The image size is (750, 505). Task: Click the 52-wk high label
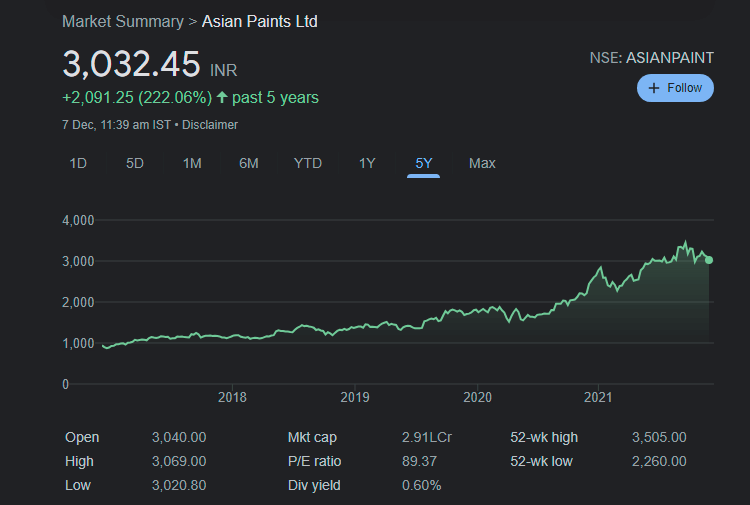coord(544,438)
